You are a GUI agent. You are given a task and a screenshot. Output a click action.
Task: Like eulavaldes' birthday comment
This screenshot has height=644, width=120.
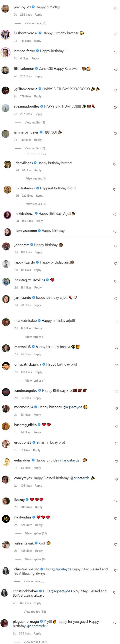(116, 461)
